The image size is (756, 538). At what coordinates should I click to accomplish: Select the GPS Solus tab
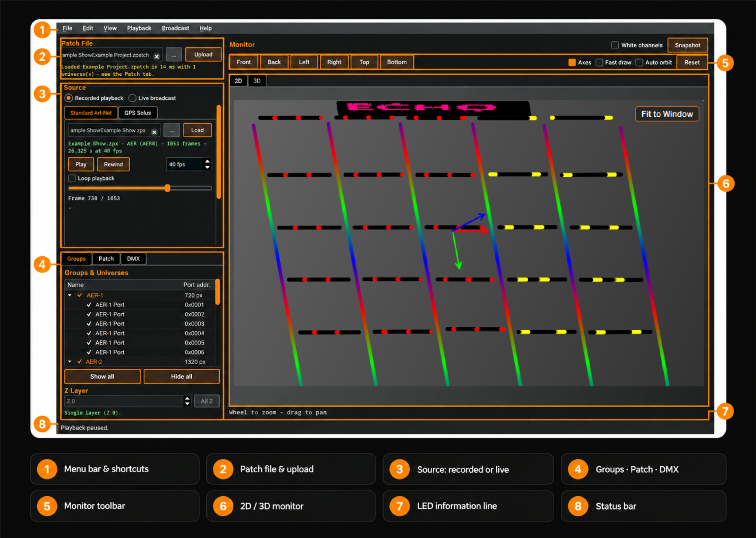(138, 113)
